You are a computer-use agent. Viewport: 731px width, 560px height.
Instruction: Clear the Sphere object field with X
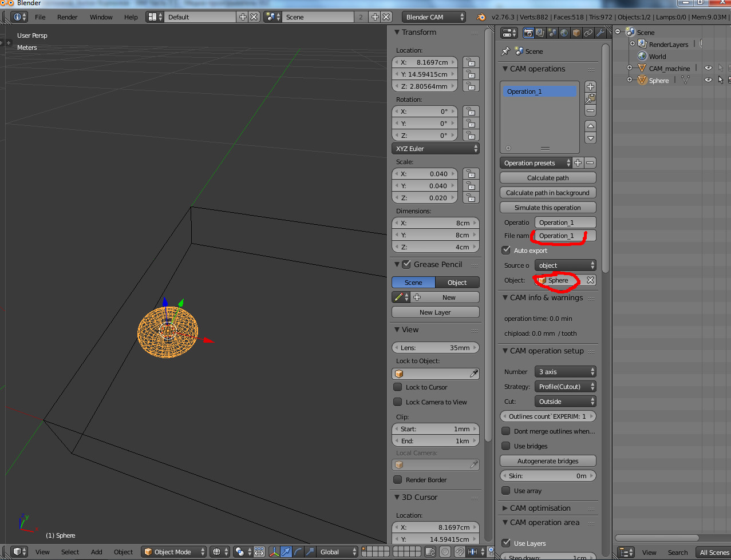point(590,280)
